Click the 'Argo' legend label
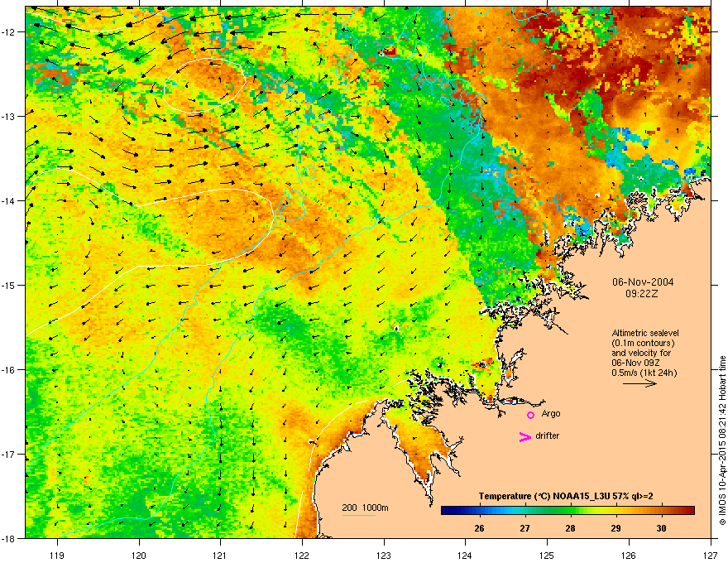 point(551,413)
